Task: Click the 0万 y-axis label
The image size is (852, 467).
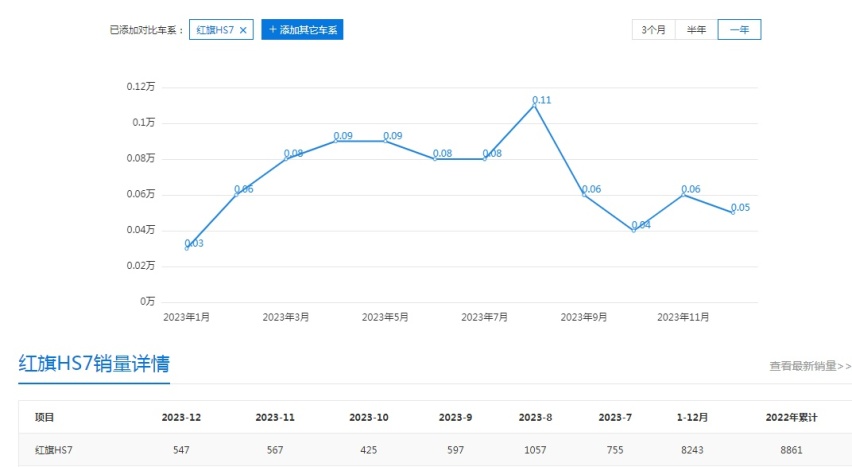Action: tap(147, 302)
